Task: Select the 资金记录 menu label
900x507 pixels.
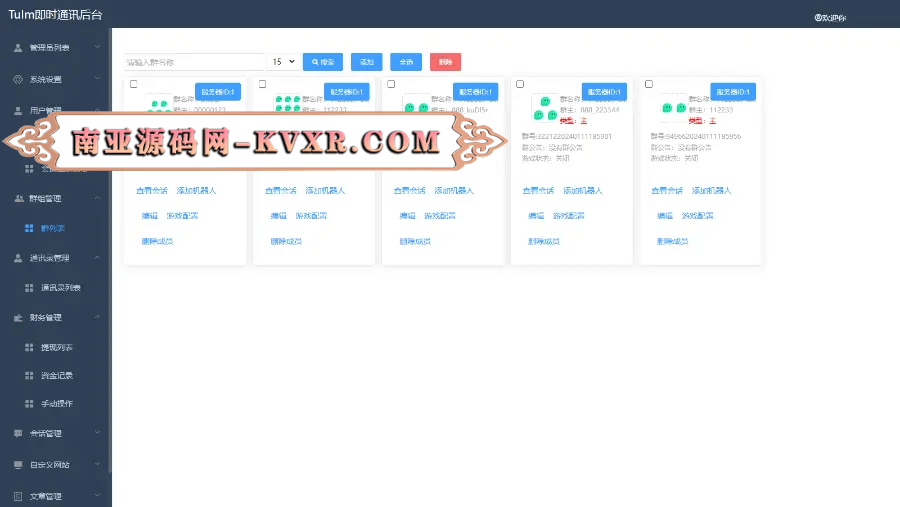Action: [57, 376]
